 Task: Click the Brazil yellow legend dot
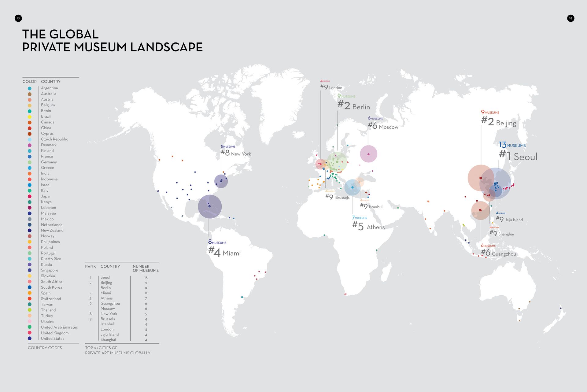[30, 117]
